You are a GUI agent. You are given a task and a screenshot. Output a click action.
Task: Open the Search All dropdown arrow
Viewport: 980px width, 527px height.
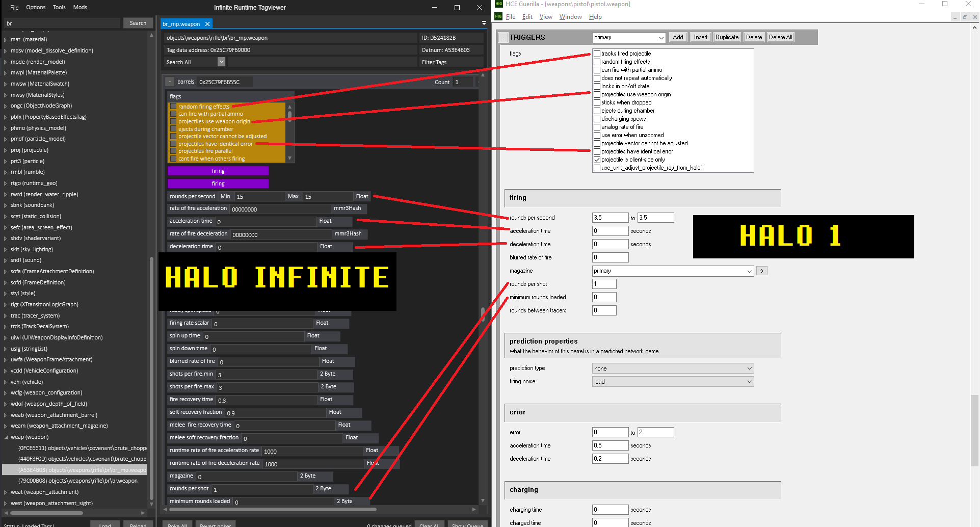221,62
